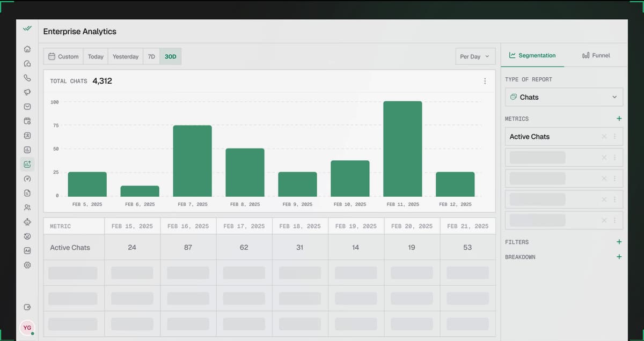Viewport: 644px width, 341px height.
Task: Open the mail envelope sidebar icon
Action: pos(27,107)
